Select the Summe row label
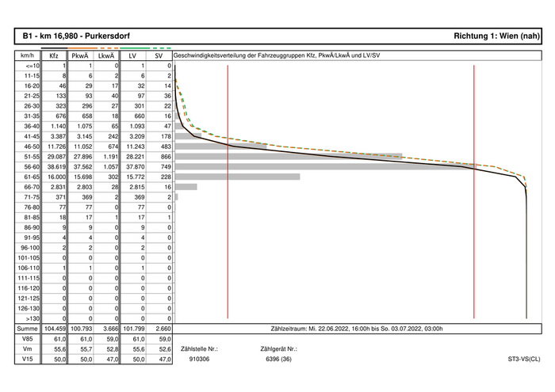This screenshot has height=392, width=555. (27, 328)
